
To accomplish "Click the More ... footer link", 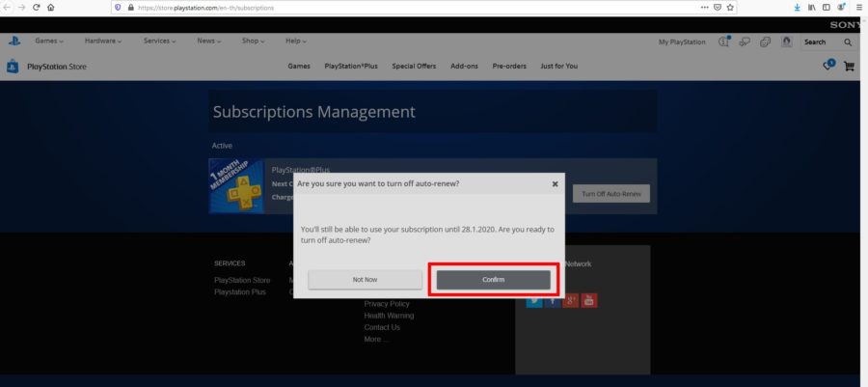I will click(x=376, y=339).
